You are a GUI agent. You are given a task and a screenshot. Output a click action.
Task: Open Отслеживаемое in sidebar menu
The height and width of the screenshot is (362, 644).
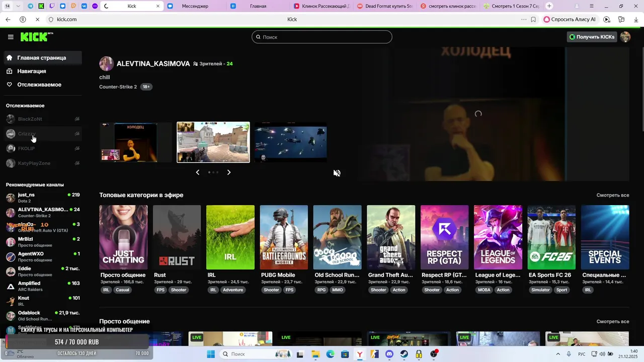pyautogui.click(x=43, y=84)
